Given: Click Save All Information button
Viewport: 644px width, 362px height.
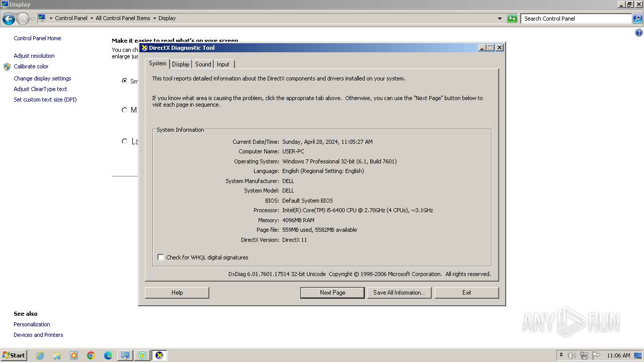Looking at the screenshot, I should (399, 293).
